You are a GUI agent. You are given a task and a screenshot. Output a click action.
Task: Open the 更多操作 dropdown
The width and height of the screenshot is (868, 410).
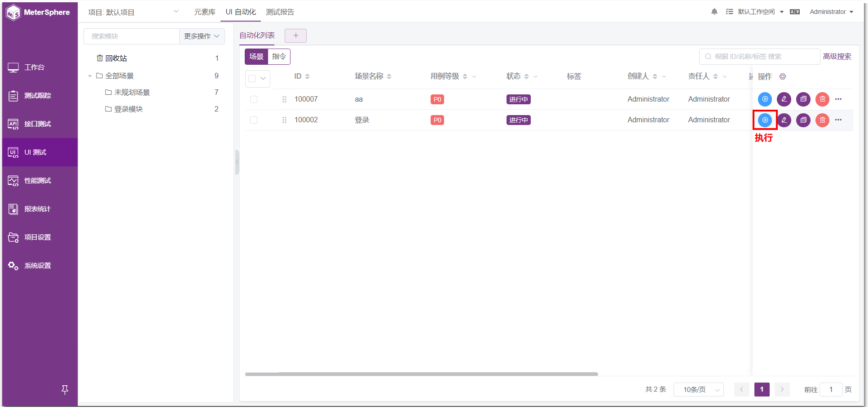202,36
